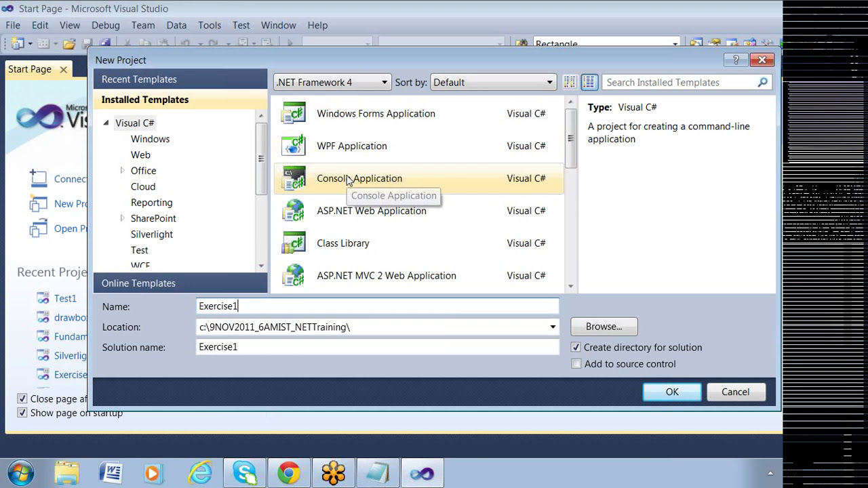
Task: Switch to the Recent Templates section
Action: tap(180, 79)
